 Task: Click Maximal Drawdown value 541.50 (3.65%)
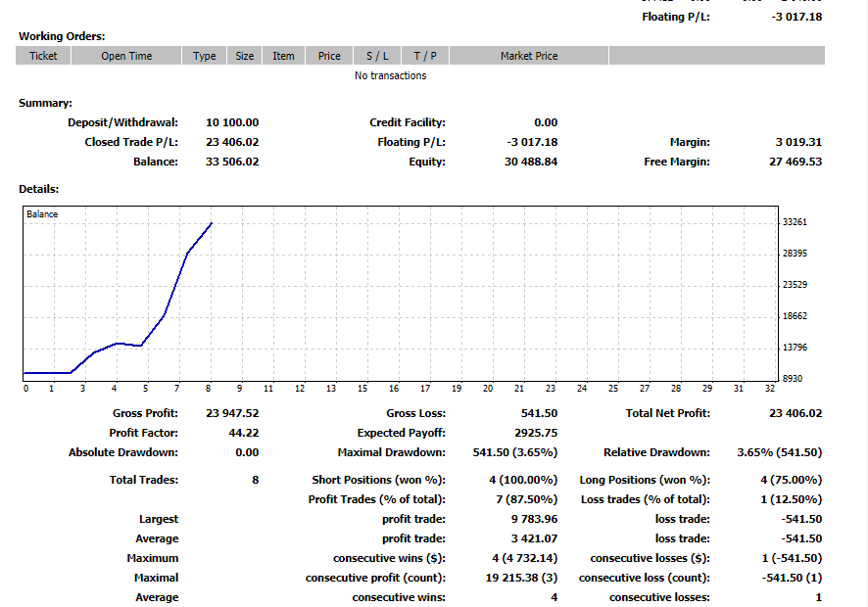tap(514, 452)
